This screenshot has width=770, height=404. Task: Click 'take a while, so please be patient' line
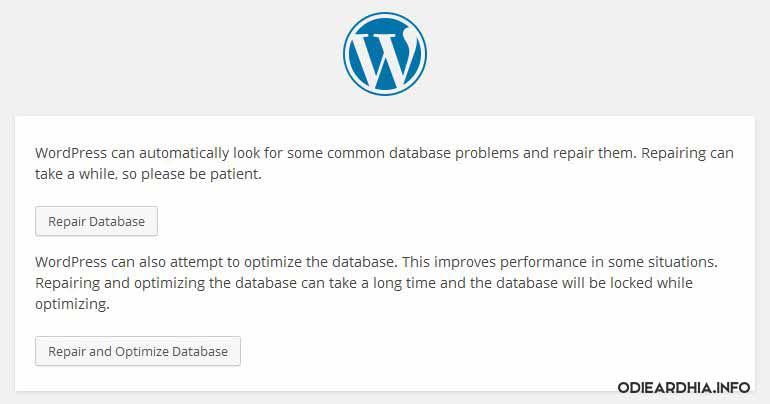pyautogui.click(x=148, y=174)
